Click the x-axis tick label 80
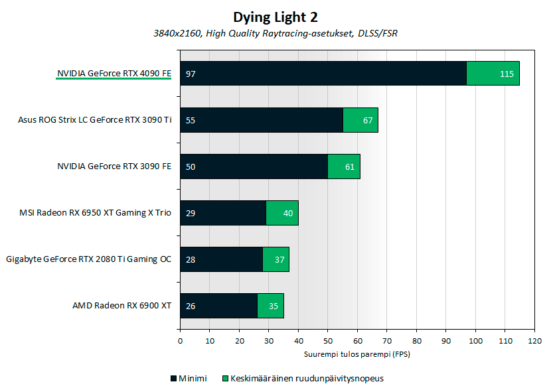 417,341
